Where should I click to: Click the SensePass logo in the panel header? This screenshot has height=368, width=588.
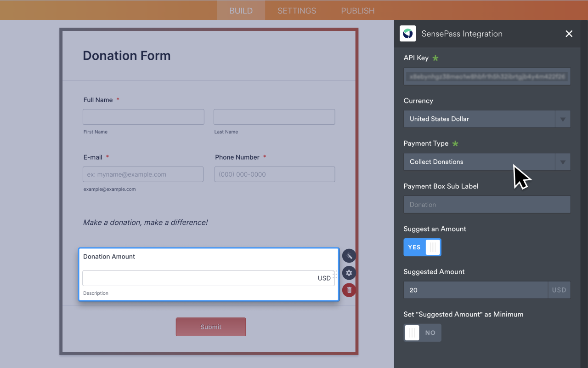pos(407,34)
